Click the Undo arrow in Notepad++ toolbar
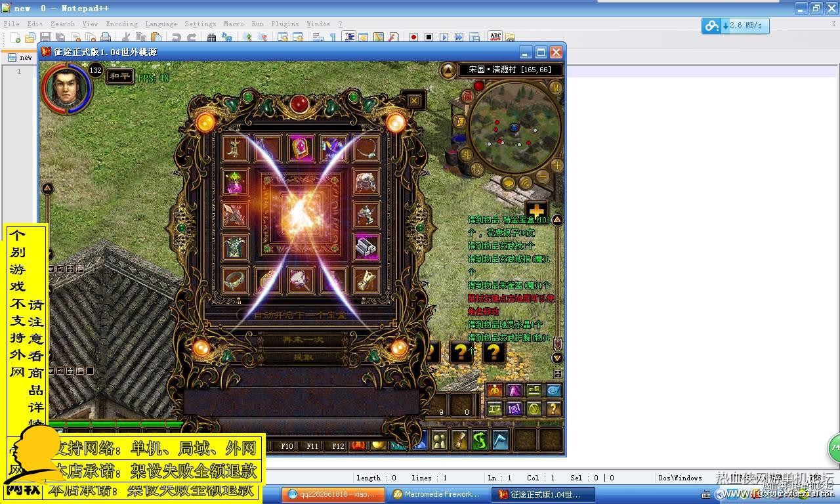Viewport: 840px width, 504px height. coord(177,37)
